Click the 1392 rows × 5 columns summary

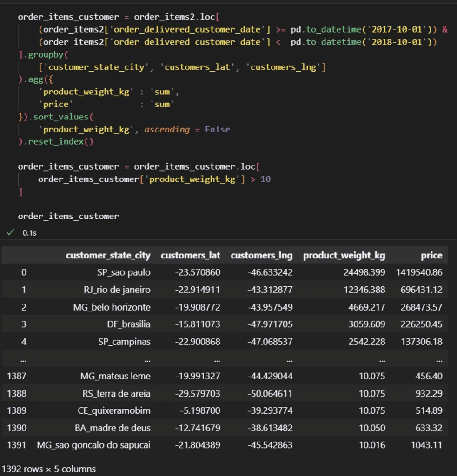[49, 469]
